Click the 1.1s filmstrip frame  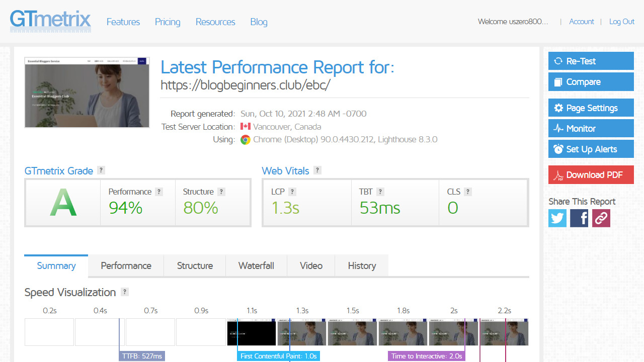tap(252, 332)
